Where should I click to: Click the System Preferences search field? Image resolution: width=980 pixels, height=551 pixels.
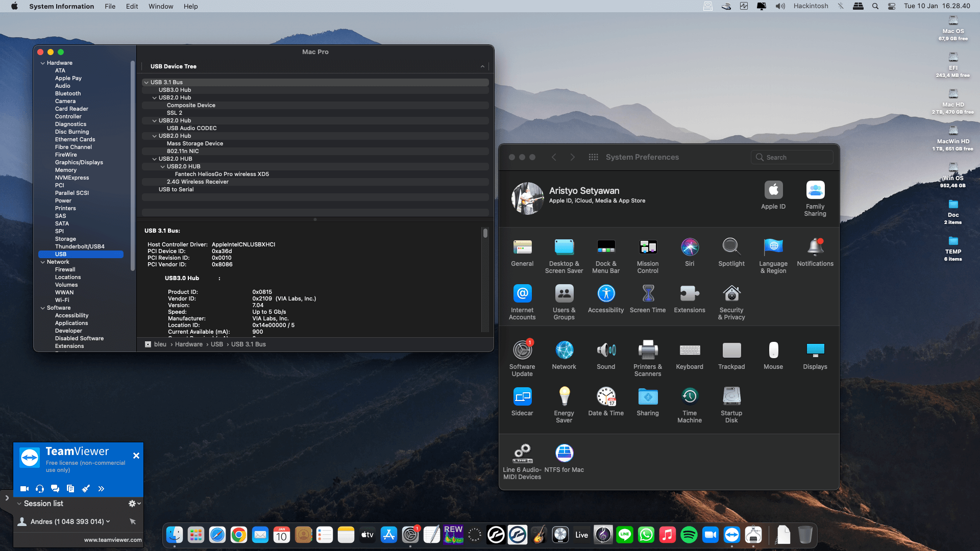792,157
